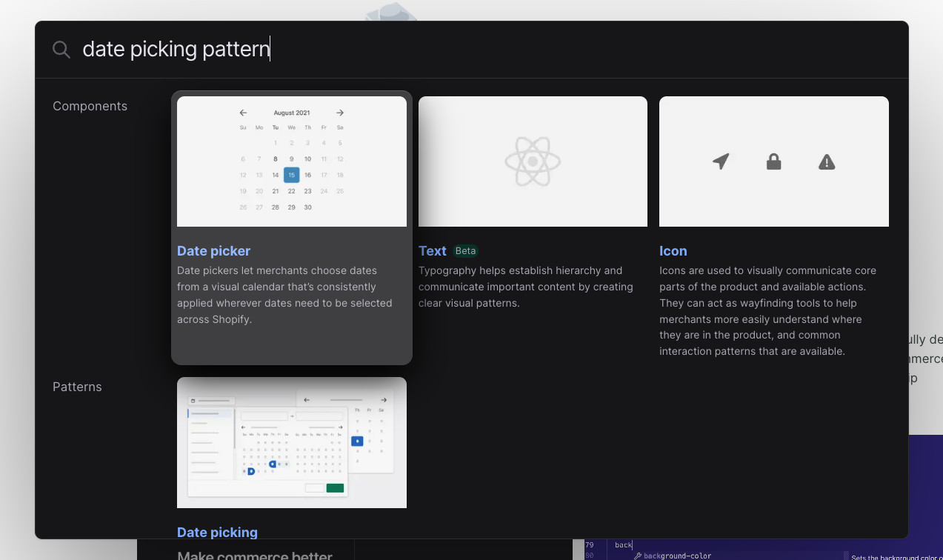Click the August 2021 calendar thumbnail
The width and height of the screenshot is (943, 560).
[x=291, y=161]
